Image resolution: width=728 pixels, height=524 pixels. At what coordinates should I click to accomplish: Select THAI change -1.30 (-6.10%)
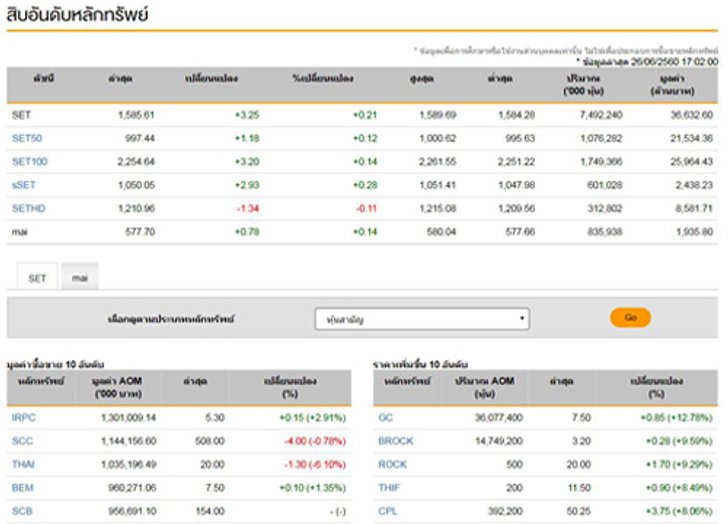click(x=315, y=464)
